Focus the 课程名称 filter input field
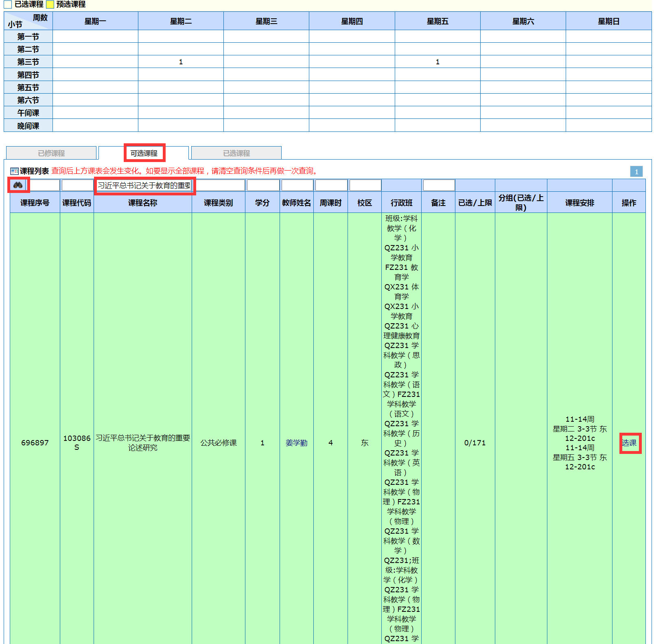The image size is (654, 644). (x=144, y=186)
